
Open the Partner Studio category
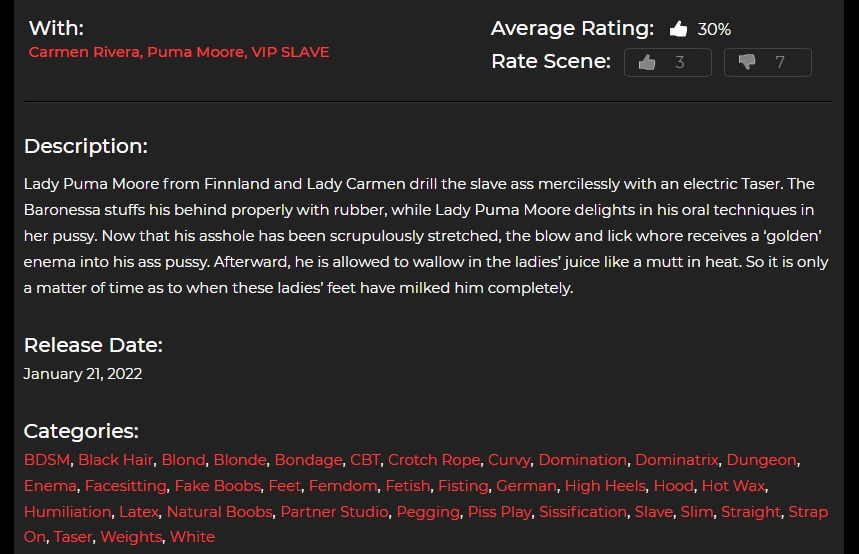tap(334, 512)
